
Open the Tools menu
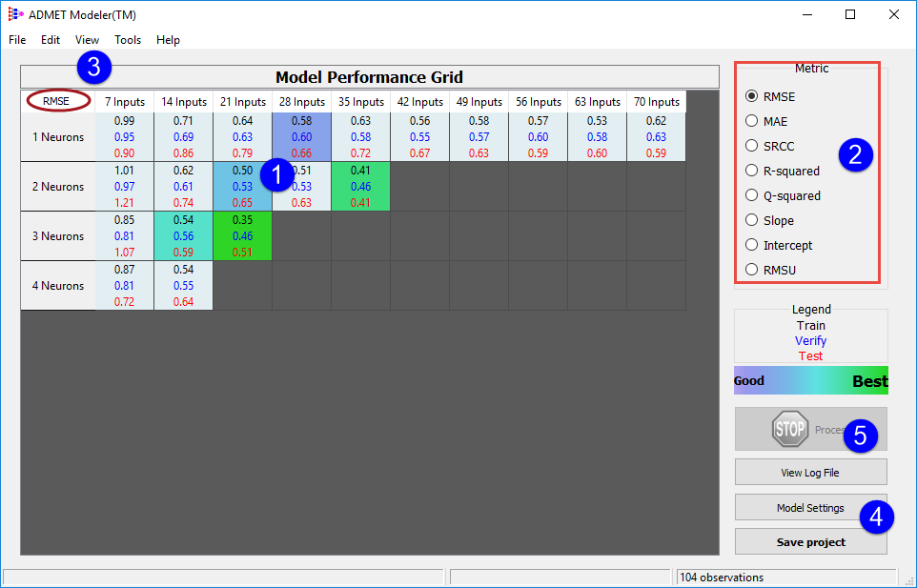[128, 40]
